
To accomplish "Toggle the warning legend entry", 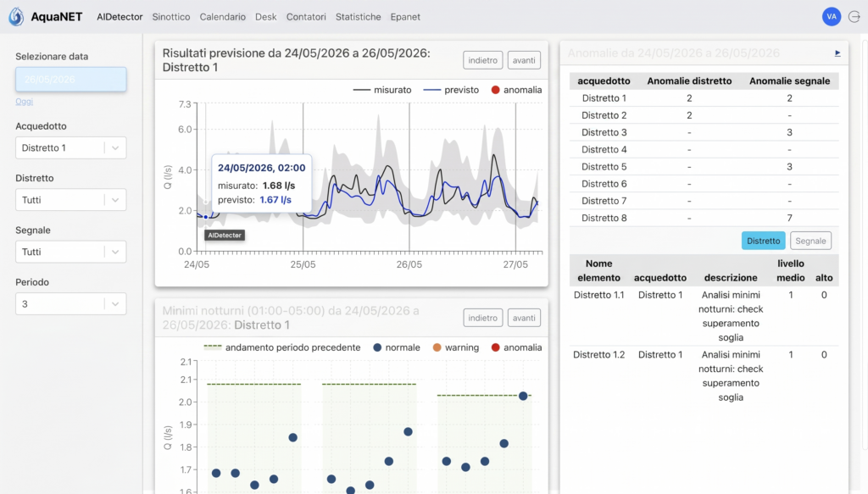I will tap(455, 347).
